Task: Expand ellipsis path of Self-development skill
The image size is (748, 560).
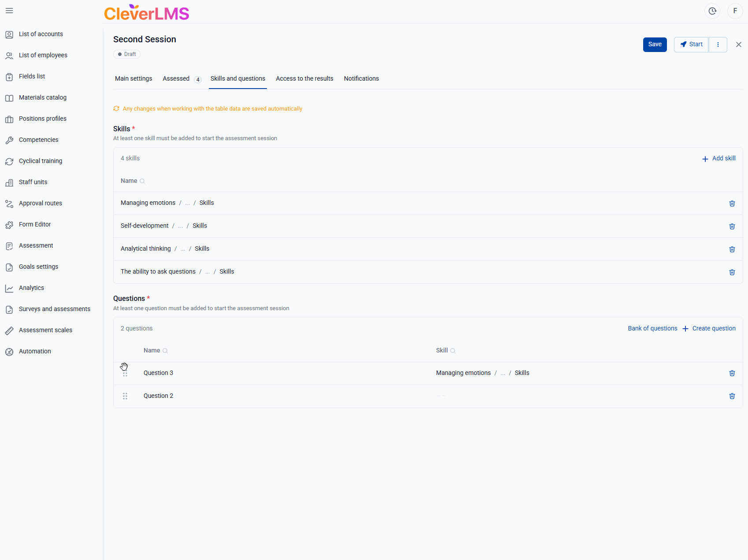Action: [180, 226]
